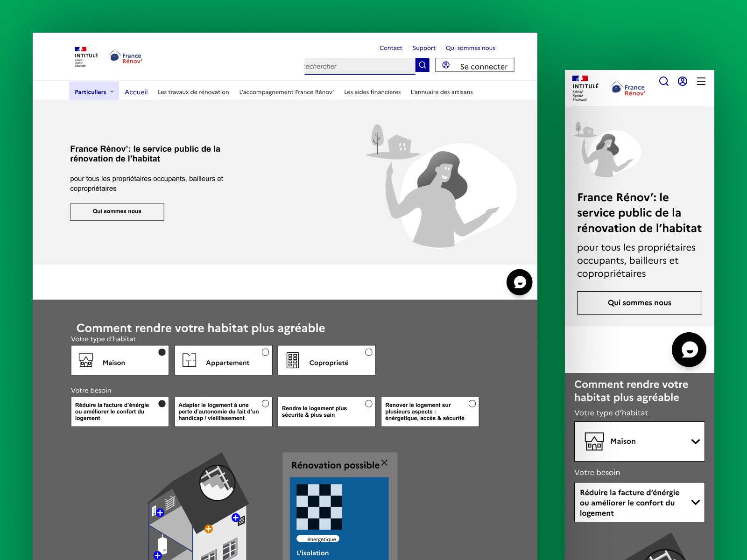Image resolution: width=747 pixels, height=560 pixels.
Task: Click the Support link in the header
Action: click(424, 48)
